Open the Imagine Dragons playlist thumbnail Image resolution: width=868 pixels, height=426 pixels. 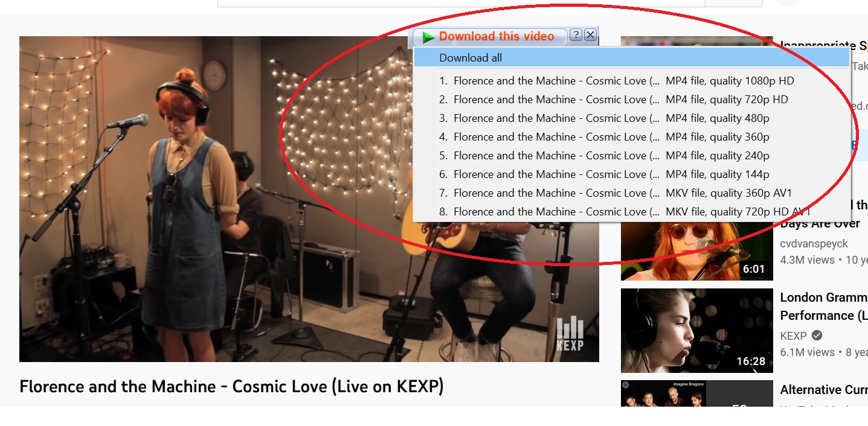coord(697,393)
